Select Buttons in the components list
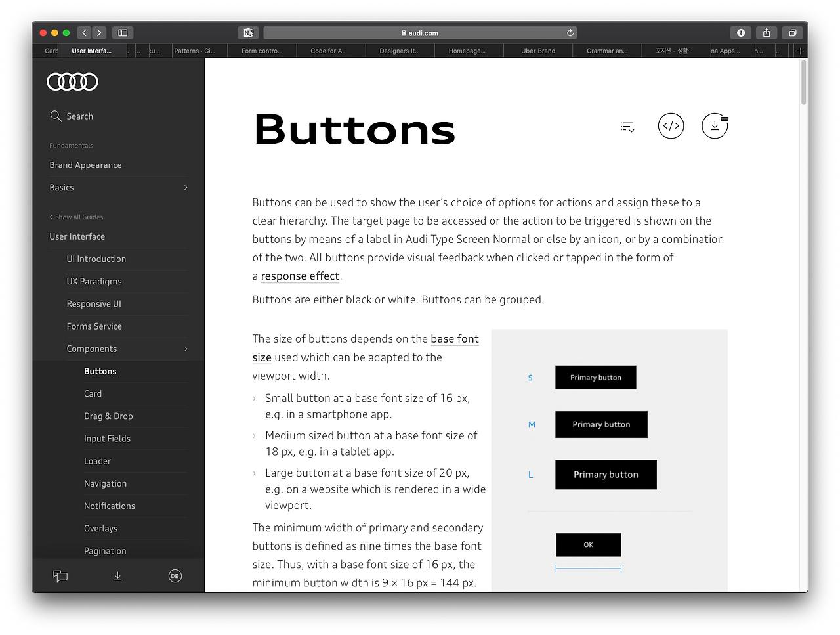This screenshot has width=840, height=635. 100,371
